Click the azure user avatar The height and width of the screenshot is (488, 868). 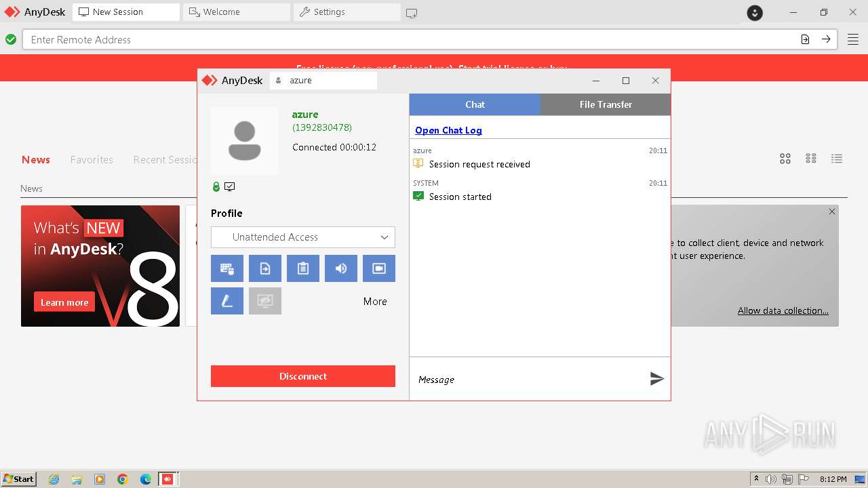point(245,141)
